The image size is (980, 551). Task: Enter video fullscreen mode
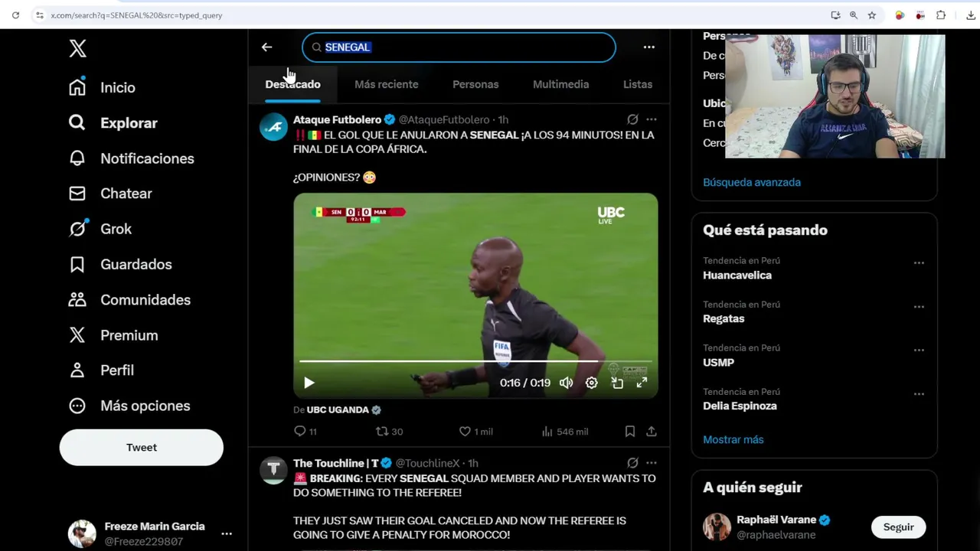642,383
